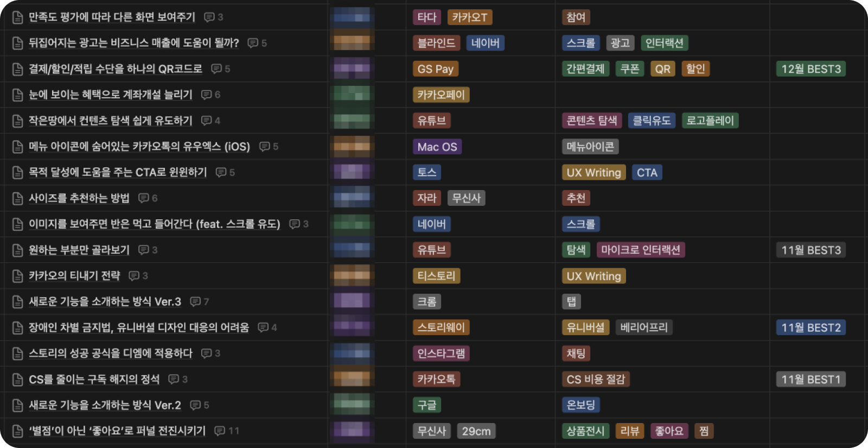Viewport: 868px width, 448px height.
Task: Open the page CS를 줄이는 구독 해지의 정석
Action: (94, 379)
